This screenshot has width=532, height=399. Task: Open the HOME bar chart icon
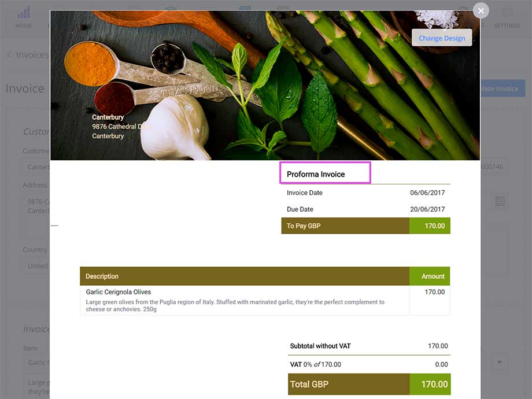[24, 13]
